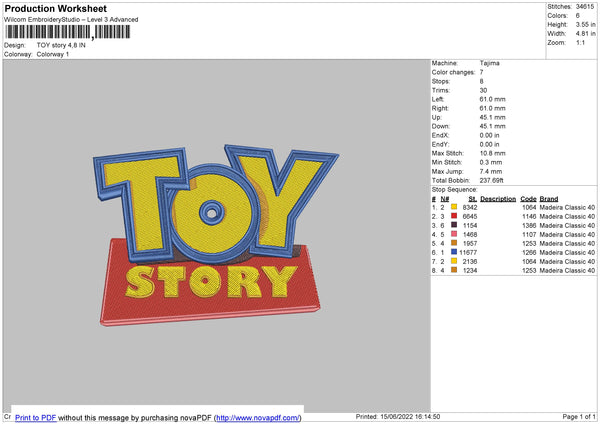Click the Stitches value 34615
Screen dimensions: 600x424
(585, 7)
